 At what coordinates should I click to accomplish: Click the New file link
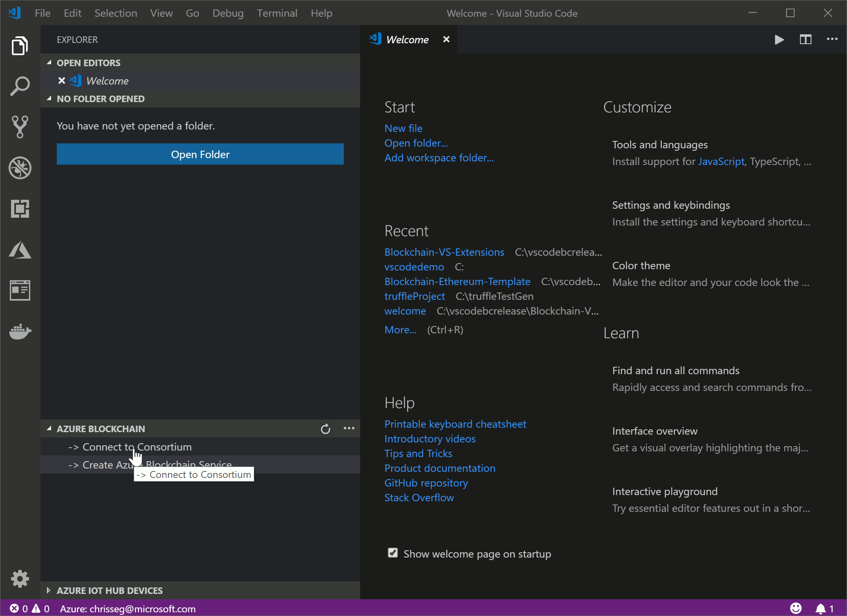403,128
